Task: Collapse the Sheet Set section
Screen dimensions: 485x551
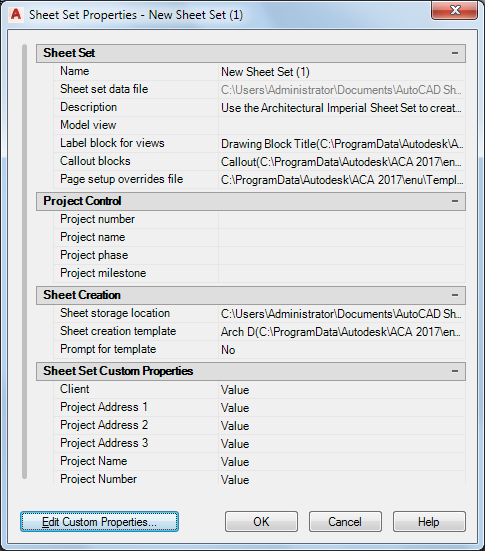Action: pyautogui.click(x=454, y=53)
